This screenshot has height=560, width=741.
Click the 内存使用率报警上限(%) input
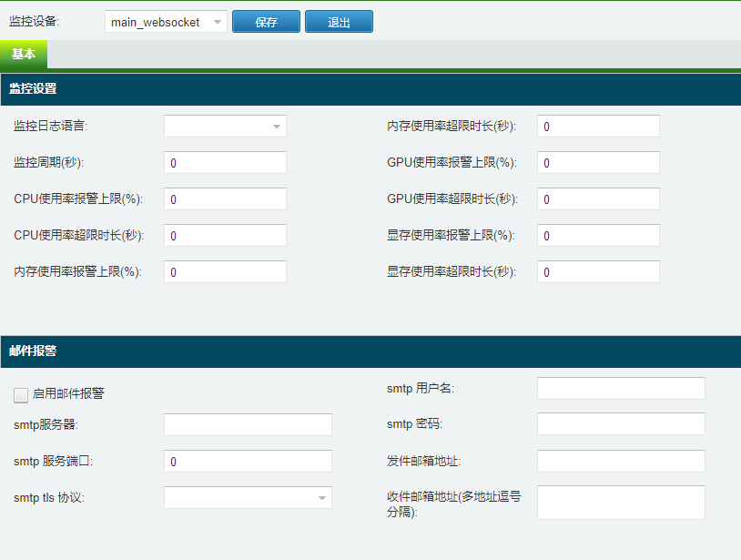coord(225,271)
